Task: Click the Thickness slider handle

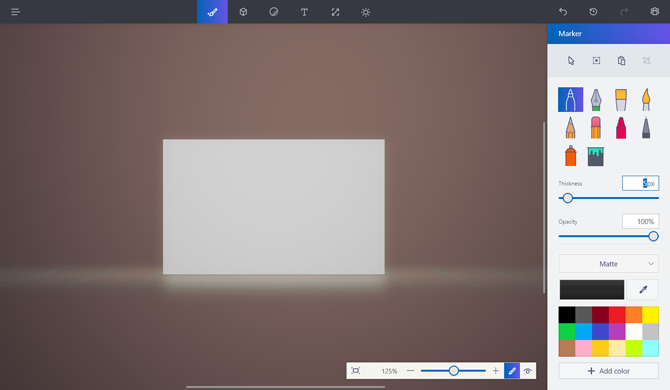Action: point(567,198)
